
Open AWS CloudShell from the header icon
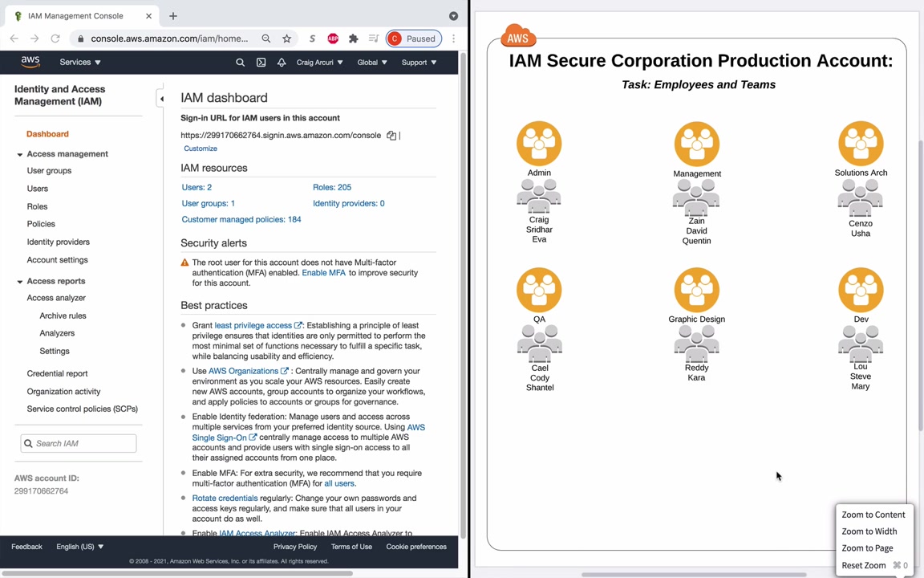click(261, 62)
